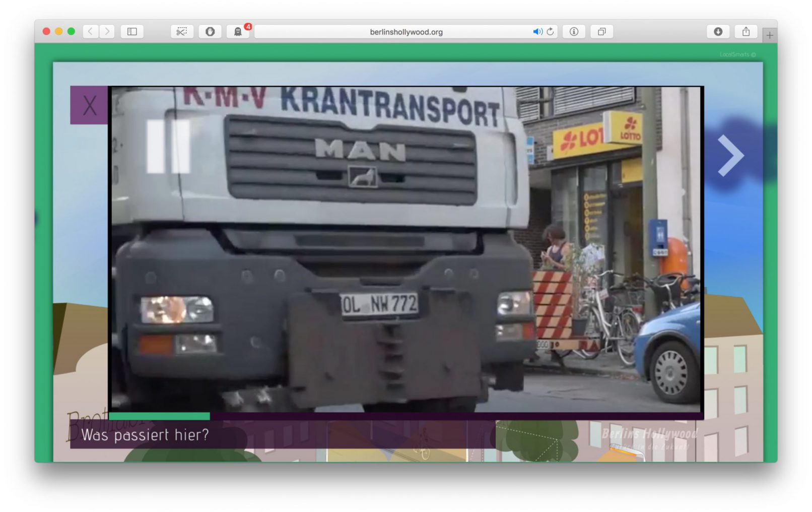Click the berlinshollywood.org address bar
812x512 pixels.
click(405, 32)
